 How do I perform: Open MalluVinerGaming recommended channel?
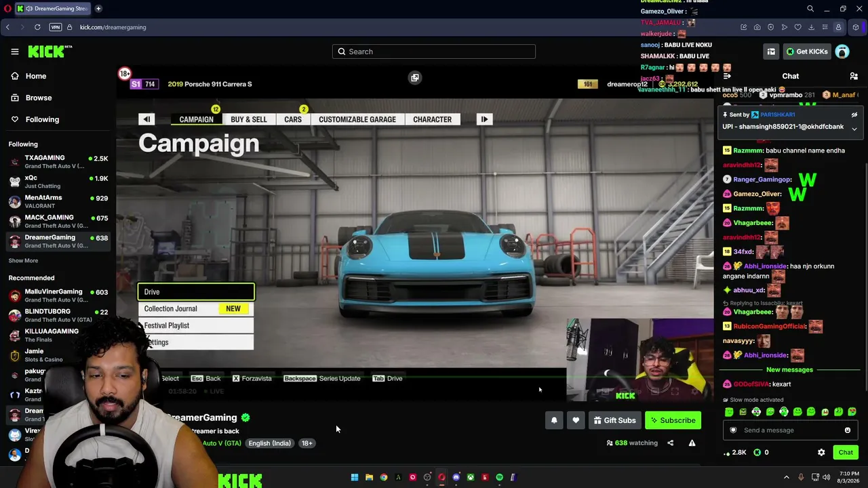[58, 296]
